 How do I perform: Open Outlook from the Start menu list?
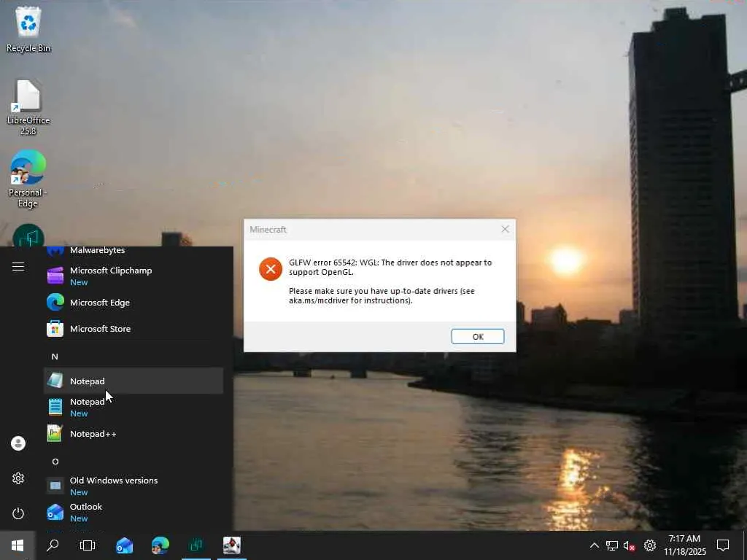click(x=133, y=513)
